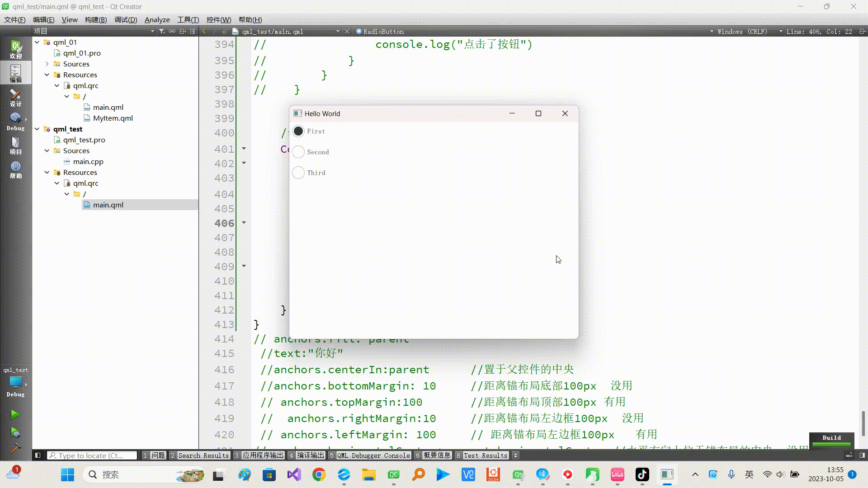Open the 工具 menu
This screenshot has height=488, width=868.
(187, 20)
